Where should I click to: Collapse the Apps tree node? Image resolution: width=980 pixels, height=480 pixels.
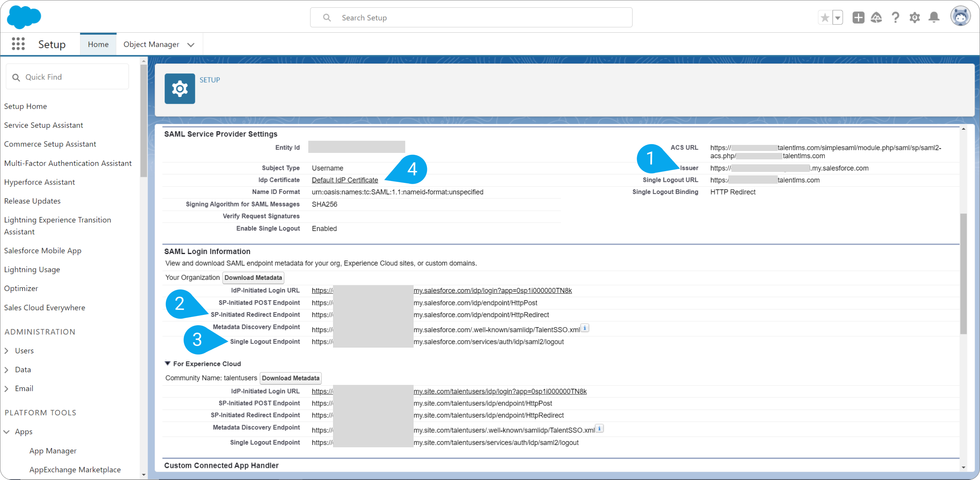point(6,432)
